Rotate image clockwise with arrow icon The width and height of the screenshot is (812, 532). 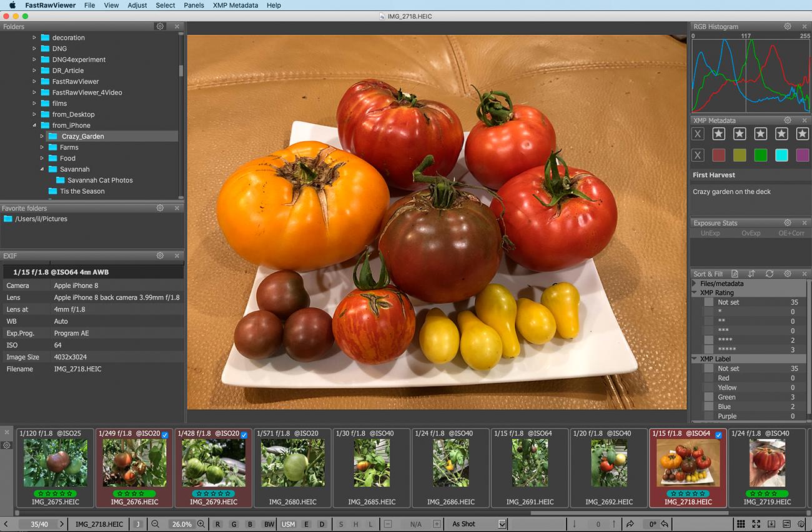(630, 524)
